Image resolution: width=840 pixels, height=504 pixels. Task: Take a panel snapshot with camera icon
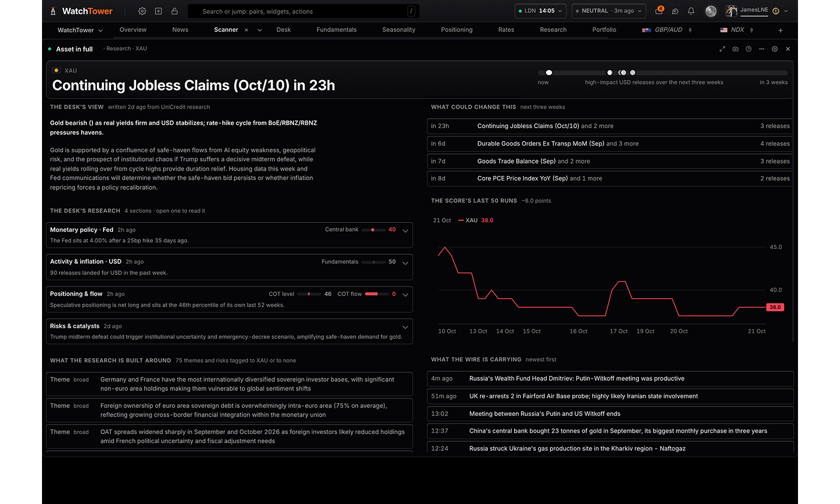(735, 49)
